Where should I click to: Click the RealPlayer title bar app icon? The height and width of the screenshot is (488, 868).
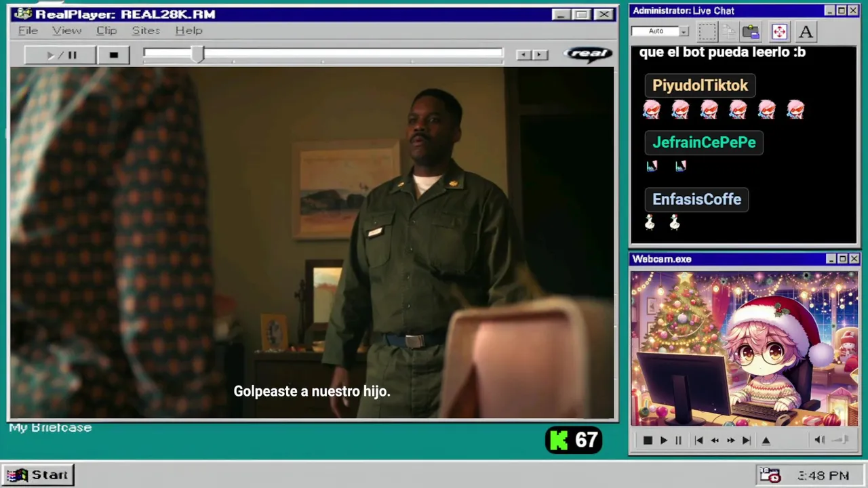[23, 14]
